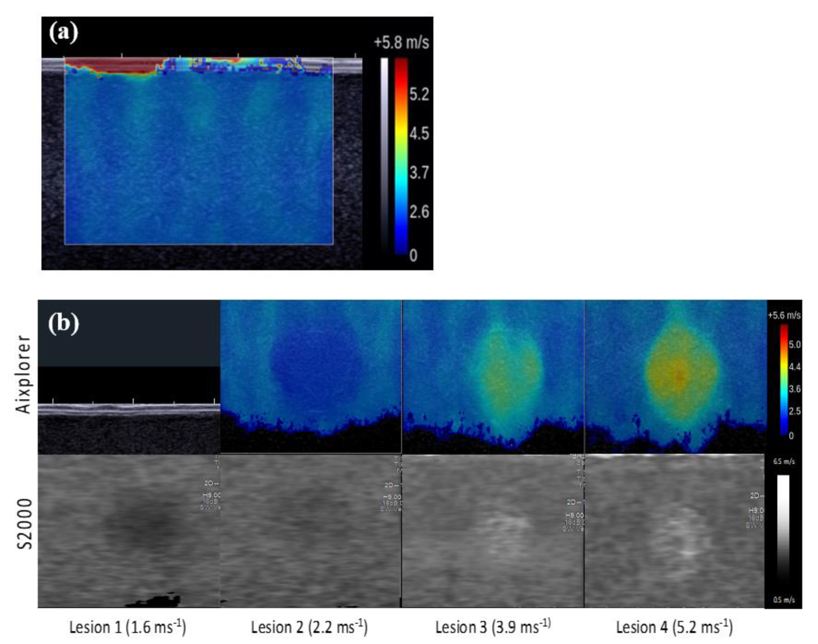Click the +5.6 m/s color scale in panel b
The image size is (818, 644).
pos(784,381)
